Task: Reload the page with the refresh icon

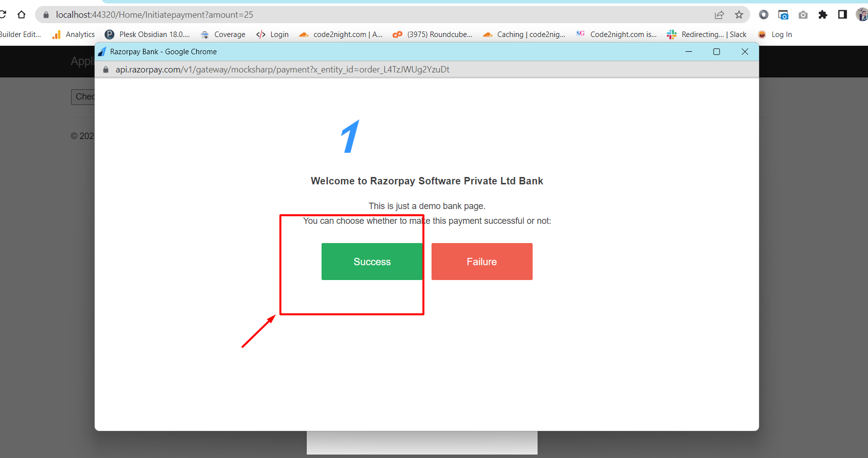Action: click(2, 15)
